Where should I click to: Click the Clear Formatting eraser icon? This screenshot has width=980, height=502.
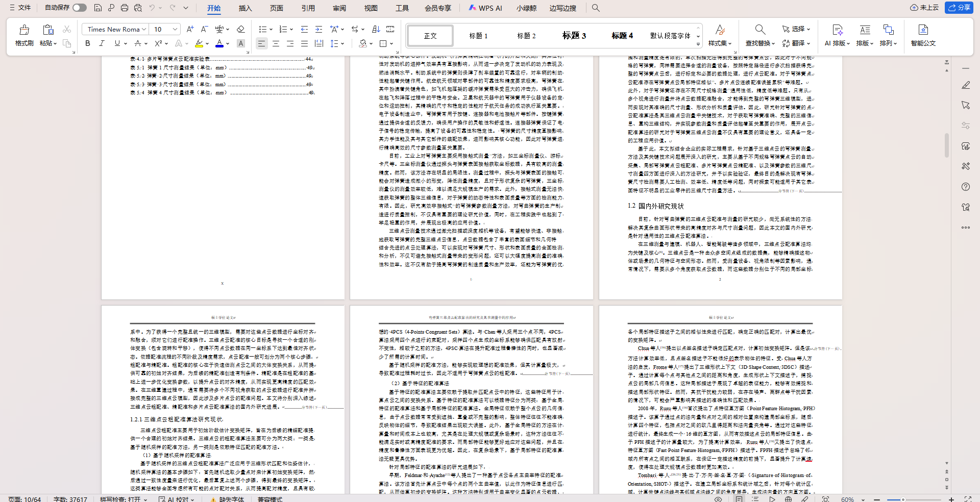241,29
